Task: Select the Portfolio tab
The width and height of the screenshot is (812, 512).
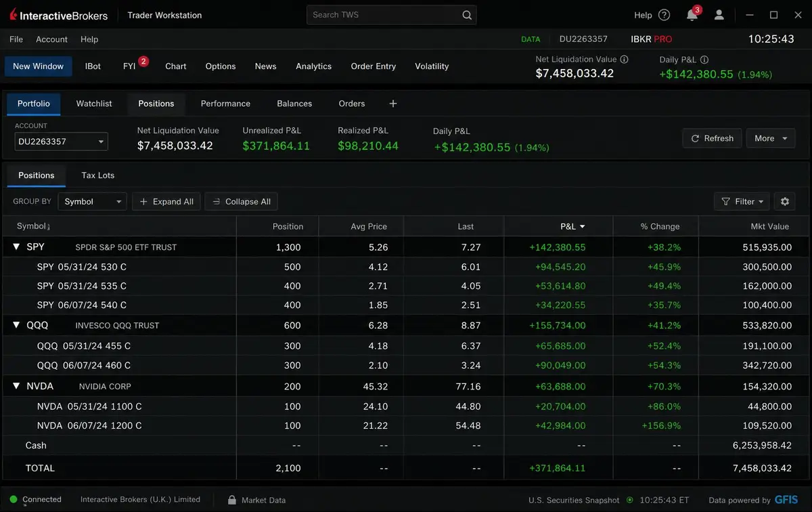Action: tap(34, 104)
